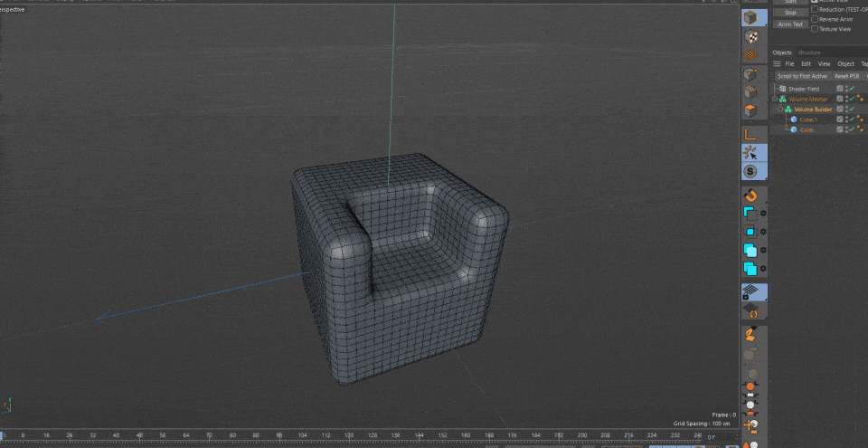
Task: Switch to Texture mode checkered cube icon
Action: [x=750, y=37]
